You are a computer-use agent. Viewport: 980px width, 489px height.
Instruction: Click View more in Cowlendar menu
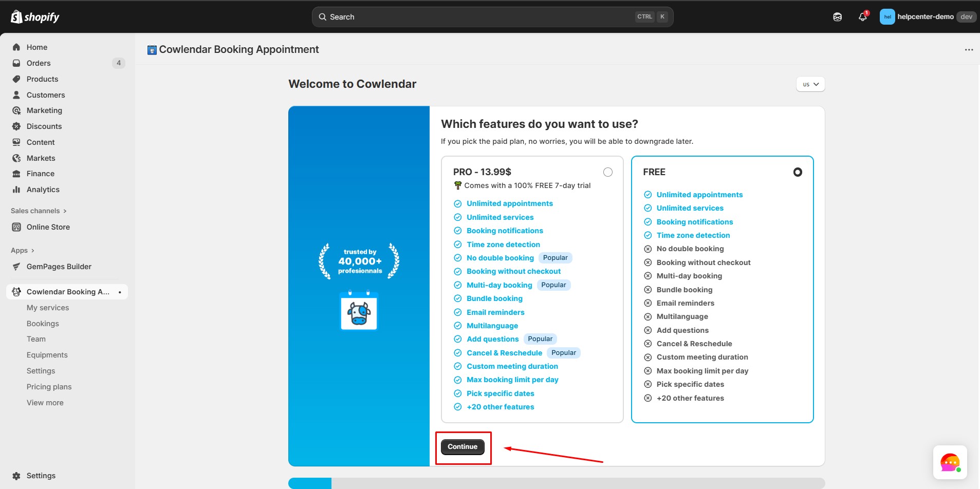[x=45, y=403]
